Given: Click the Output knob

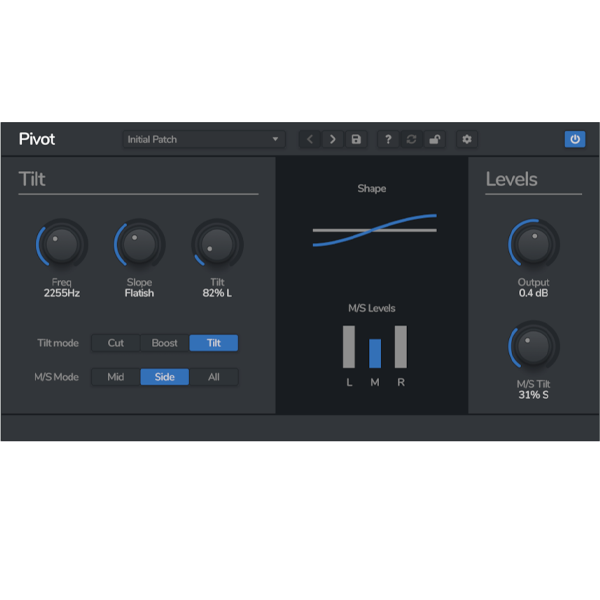Looking at the screenshot, I should point(533,244).
